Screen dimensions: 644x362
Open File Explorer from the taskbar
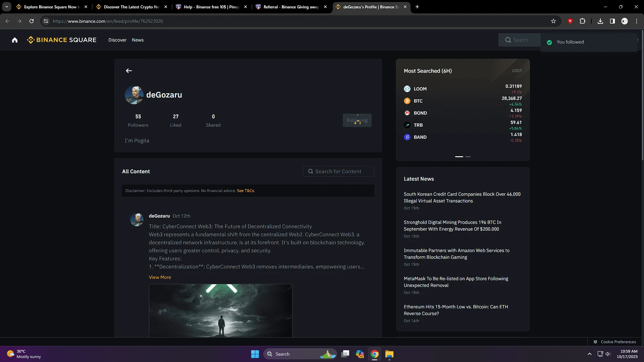coord(389,354)
